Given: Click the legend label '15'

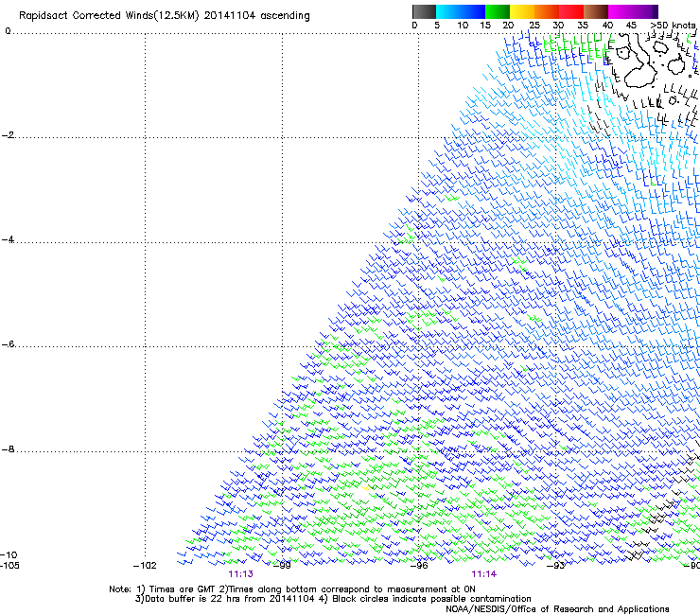Looking at the screenshot, I should 485,26.
